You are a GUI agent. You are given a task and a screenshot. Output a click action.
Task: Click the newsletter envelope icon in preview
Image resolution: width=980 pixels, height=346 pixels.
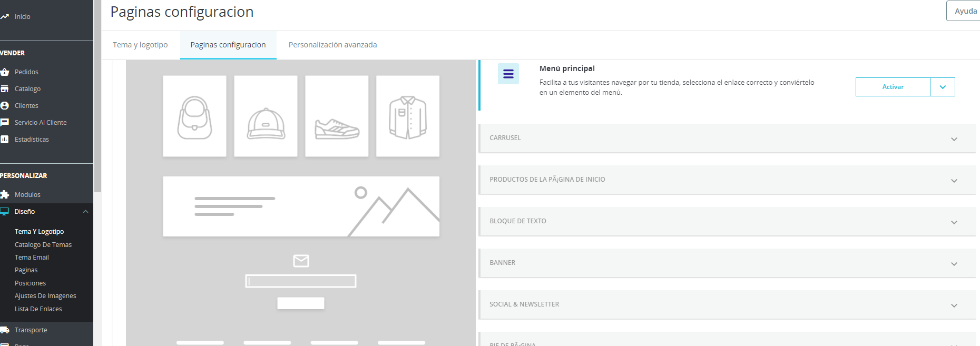coord(301,261)
